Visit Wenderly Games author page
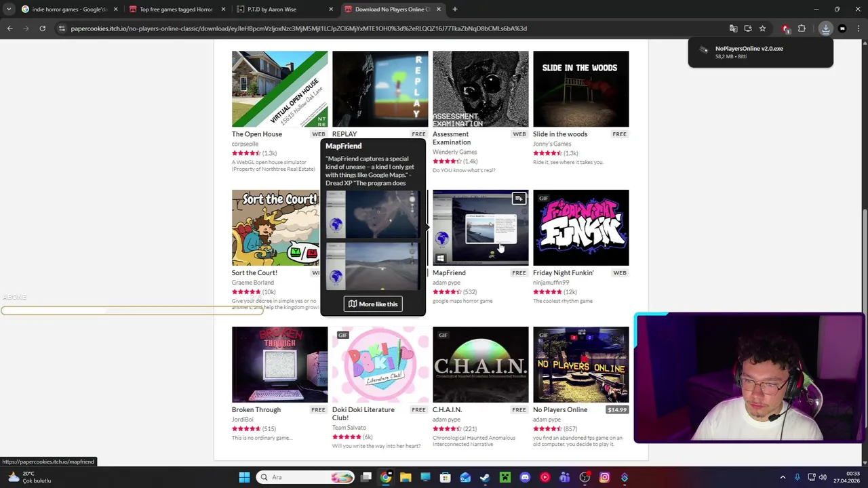The image size is (868, 488). [454, 152]
